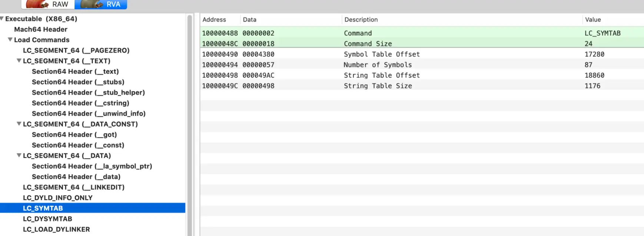Select LC_DYLD_INFO_ONLY in the sidebar

(58, 198)
